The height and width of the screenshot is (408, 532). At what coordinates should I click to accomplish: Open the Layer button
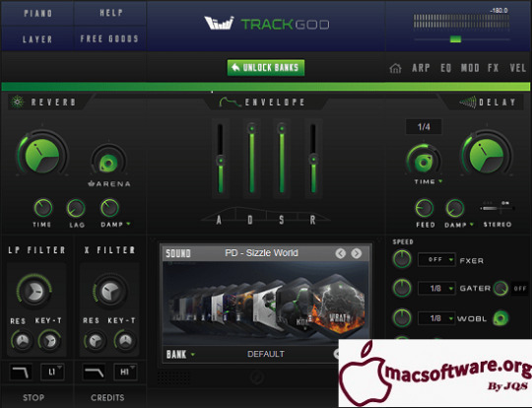coord(37,39)
